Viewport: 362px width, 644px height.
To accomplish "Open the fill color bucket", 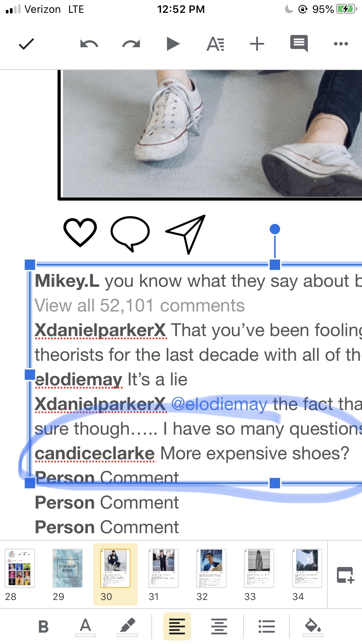I will (x=313, y=626).
